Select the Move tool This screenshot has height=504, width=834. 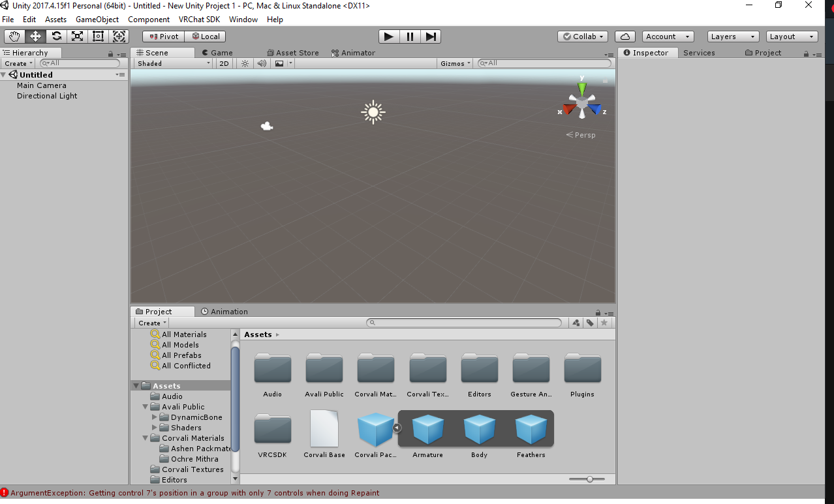(x=35, y=37)
